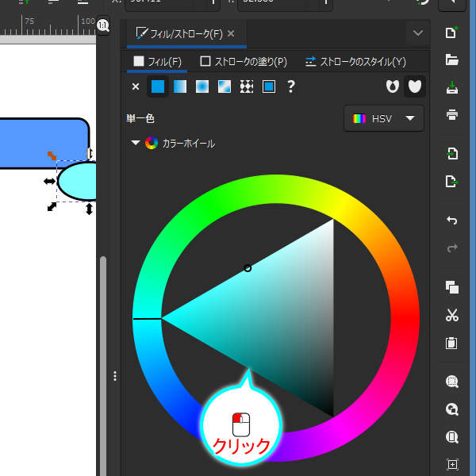Switch to the ストロークの塗り(P) tab
The width and height of the screenshot is (476, 476).
tap(244, 62)
